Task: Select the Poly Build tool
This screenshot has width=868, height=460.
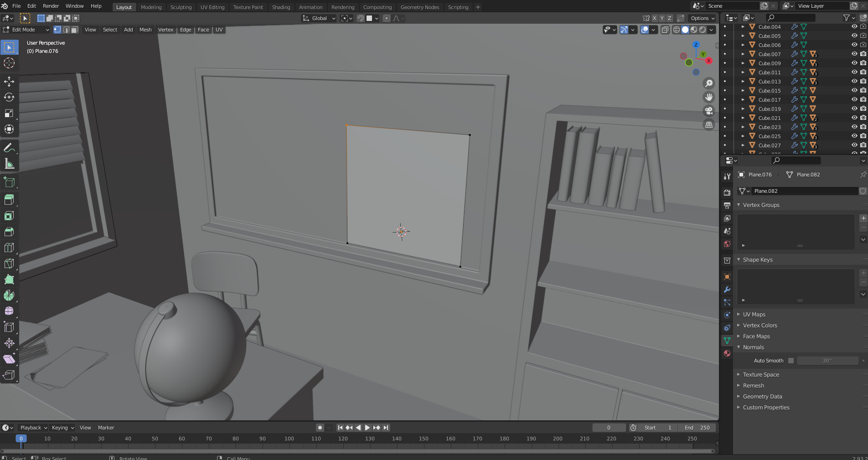Action: point(9,279)
